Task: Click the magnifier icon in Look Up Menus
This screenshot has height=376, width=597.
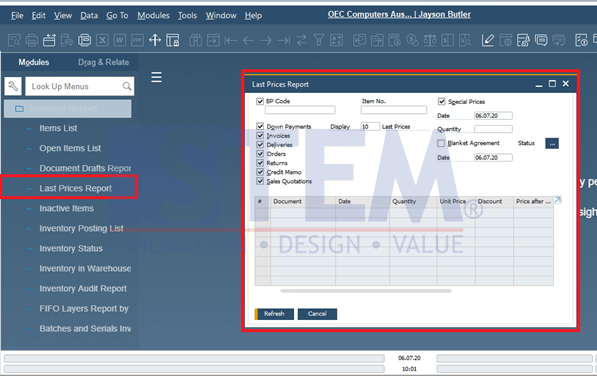Action: click(x=127, y=86)
